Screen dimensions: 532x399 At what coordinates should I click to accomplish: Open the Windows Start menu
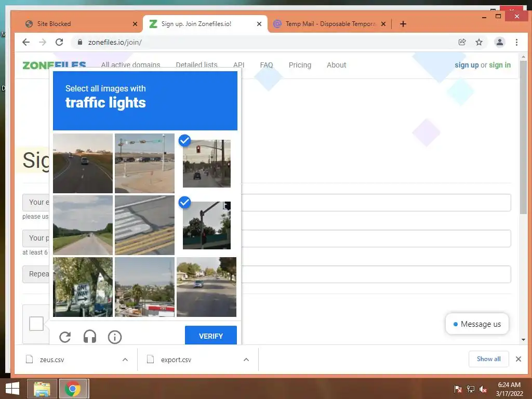12,389
